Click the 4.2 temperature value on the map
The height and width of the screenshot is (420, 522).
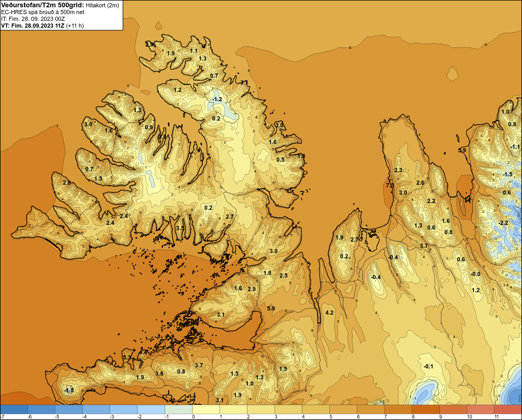point(329,313)
